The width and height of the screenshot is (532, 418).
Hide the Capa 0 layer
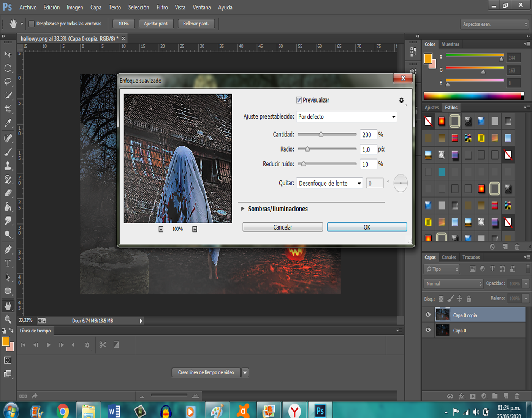[428, 330]
